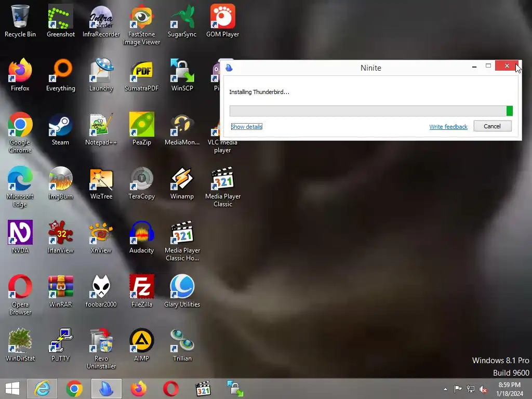This screenshot has height=399, width=532.
Task: Select the MediaMonkey desktop shortcut
Action: tap(182, 129)
